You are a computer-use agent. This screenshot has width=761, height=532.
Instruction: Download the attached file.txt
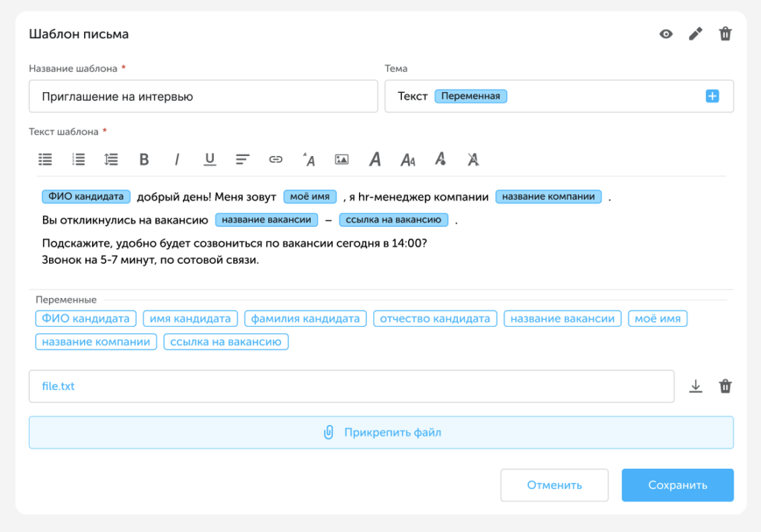click(x=696, y=386)
